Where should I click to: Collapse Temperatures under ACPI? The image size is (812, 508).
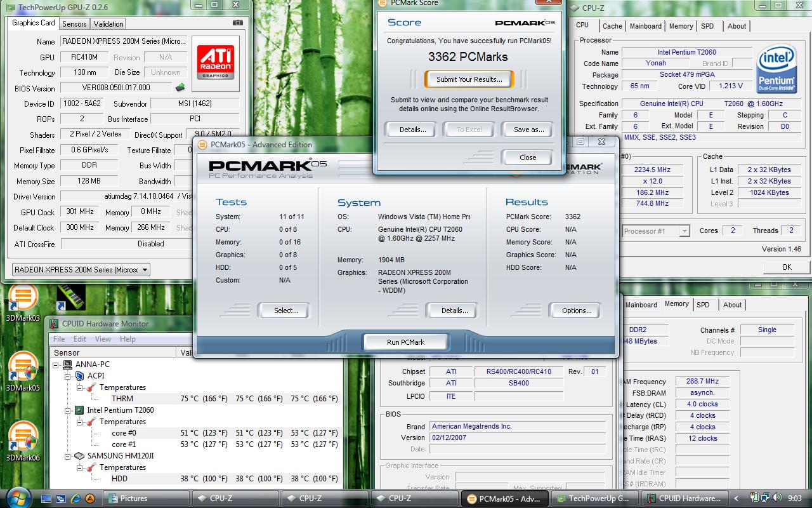pyautogui.click(x=80, y=388)
